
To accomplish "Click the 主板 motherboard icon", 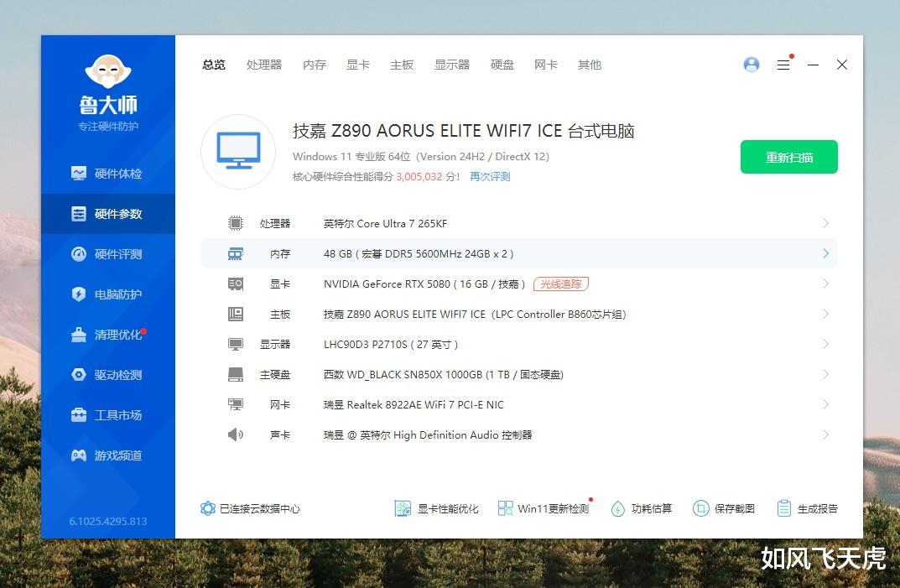I will (236, 314).
